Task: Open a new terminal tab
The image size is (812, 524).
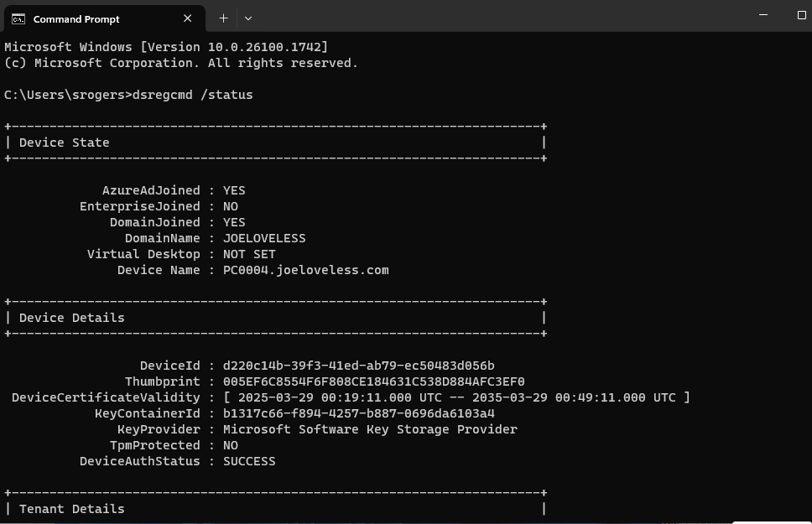Action: coord(223,18)
